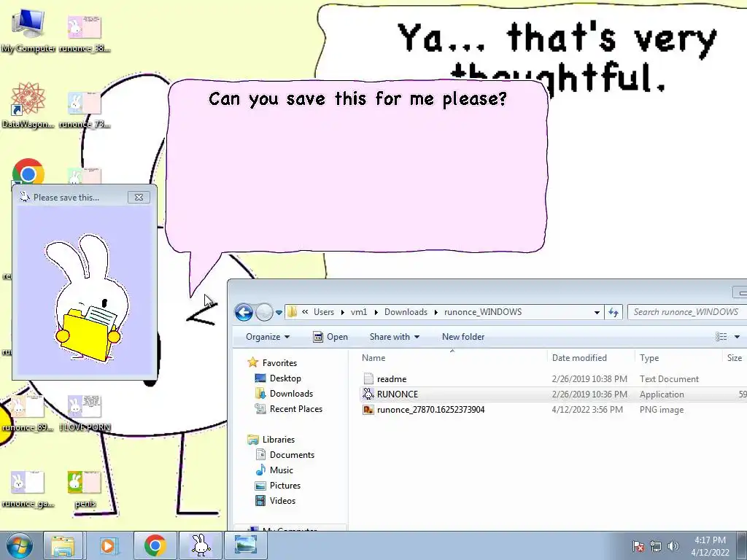
Task: Open Desktop in the Favorites list
Action: tap(278, 378)
